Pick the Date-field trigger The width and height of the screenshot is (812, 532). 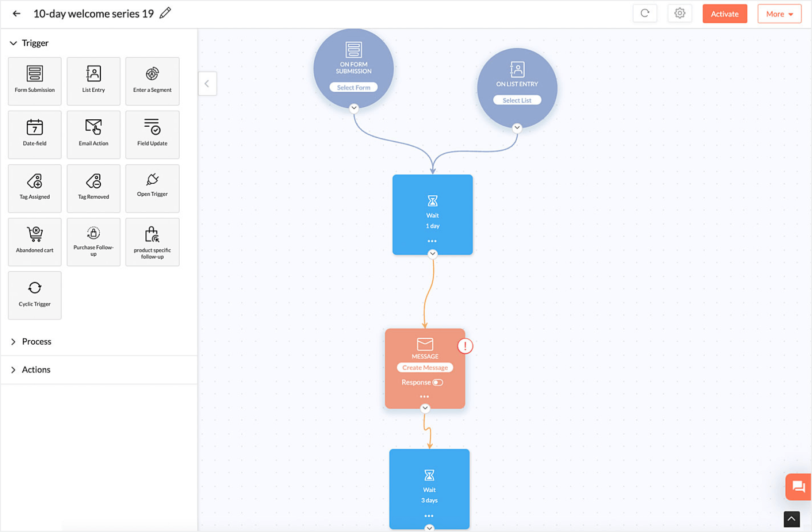(x=35, y=135)
